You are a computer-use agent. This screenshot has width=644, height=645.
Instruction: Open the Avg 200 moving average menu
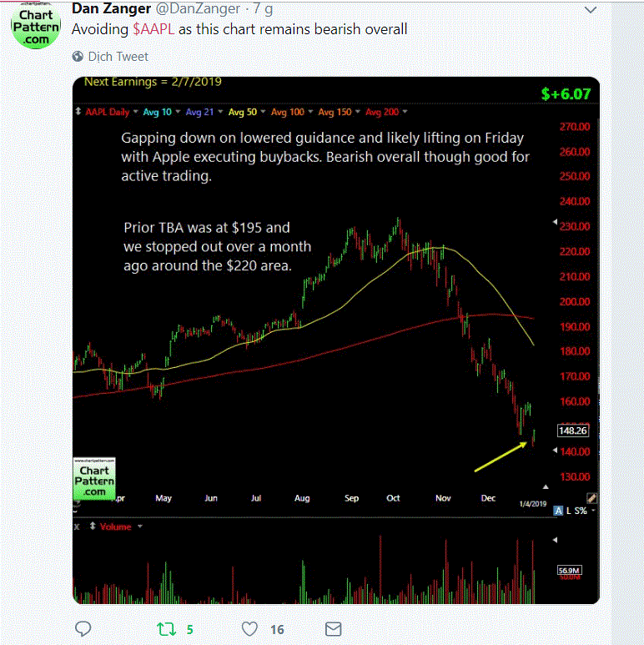coord(387,112)
